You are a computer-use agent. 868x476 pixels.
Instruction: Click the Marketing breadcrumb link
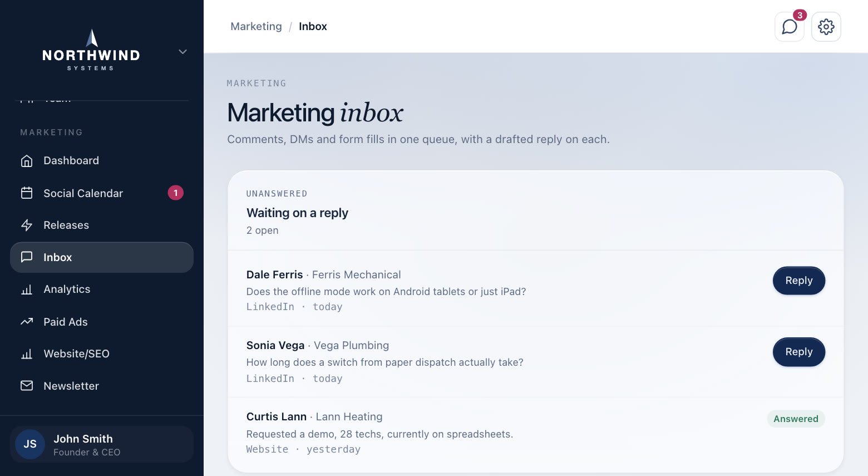(x=256, y=27)
